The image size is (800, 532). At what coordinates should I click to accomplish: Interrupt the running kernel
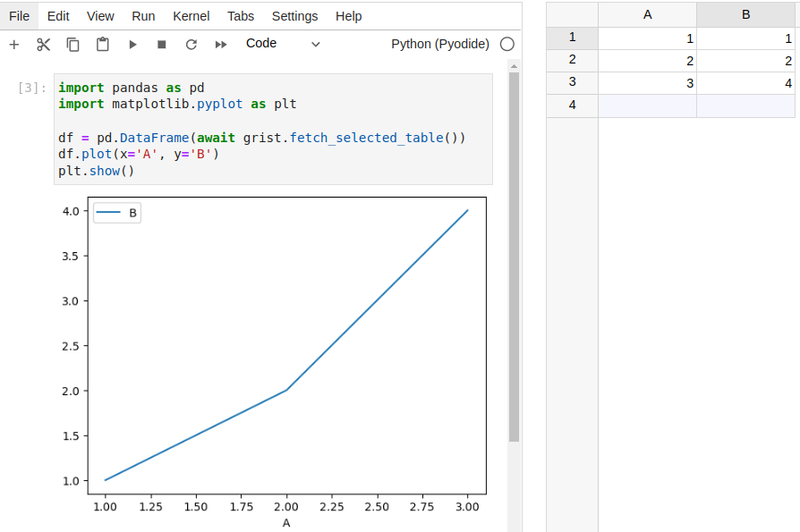tap(159, 43)
